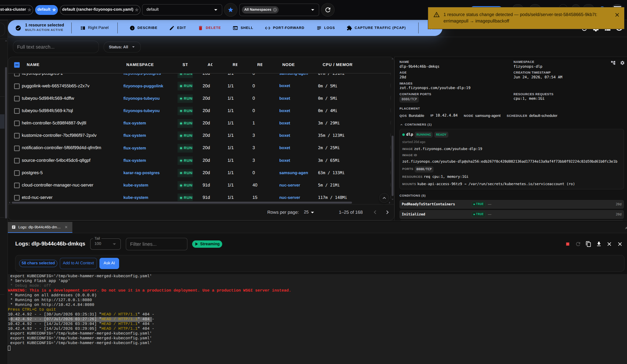Open nuc-server node link on etcd row
Viewport: 627px width, 364px height.
pyautogui.click(x=290, y=198)
